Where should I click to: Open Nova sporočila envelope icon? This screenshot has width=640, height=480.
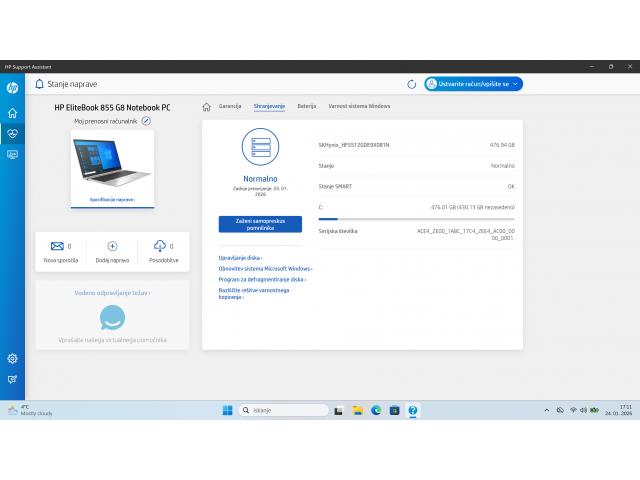57,246
